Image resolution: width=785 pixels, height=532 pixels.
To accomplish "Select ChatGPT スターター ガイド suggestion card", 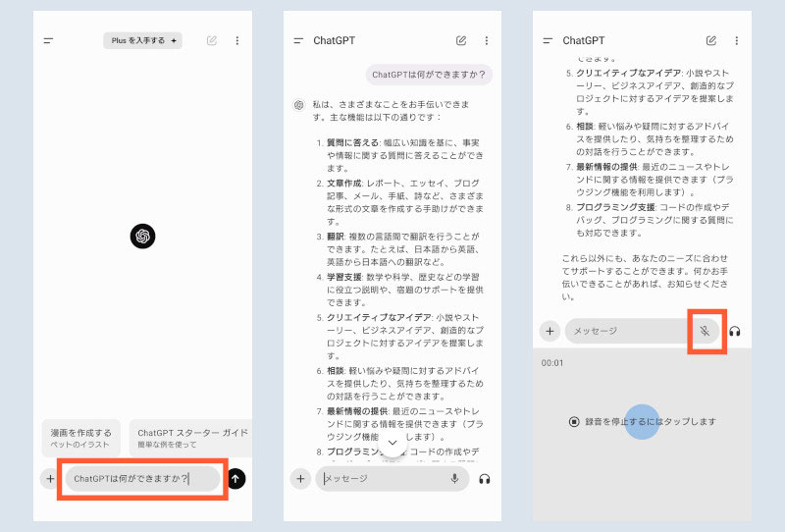I will pos(190,438).
